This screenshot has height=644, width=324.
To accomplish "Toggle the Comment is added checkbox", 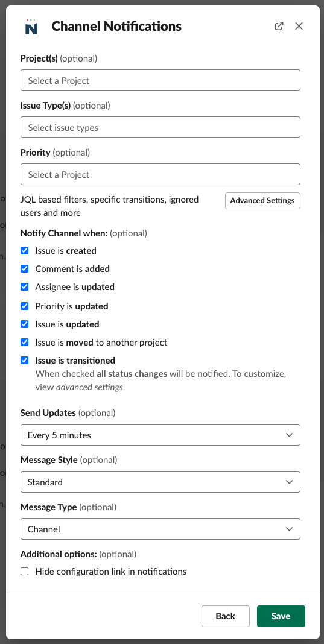I will pyautogui.click(x=25, y=268).
